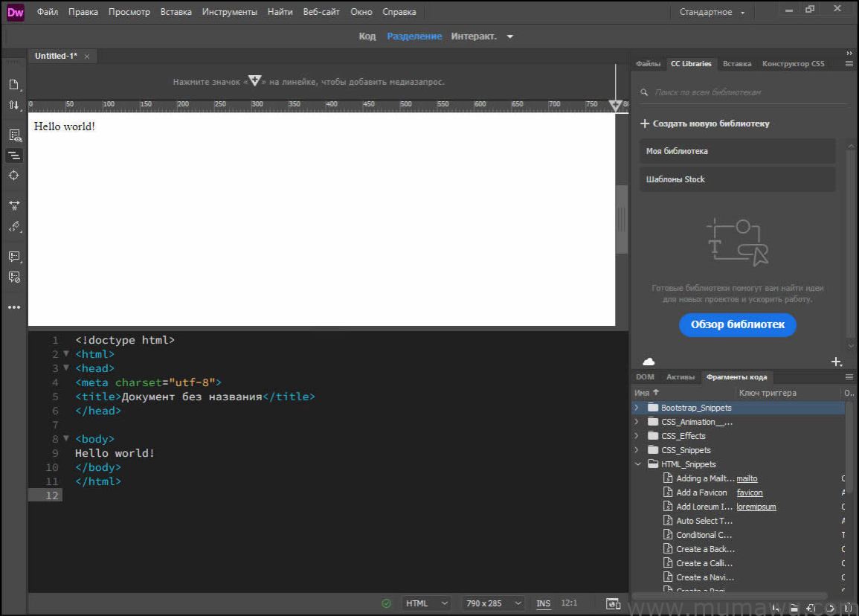The height and width of the screenshot is (616, 859).
Task: Click the error-checking green circle indicator
Action: [x=386, y=603]
